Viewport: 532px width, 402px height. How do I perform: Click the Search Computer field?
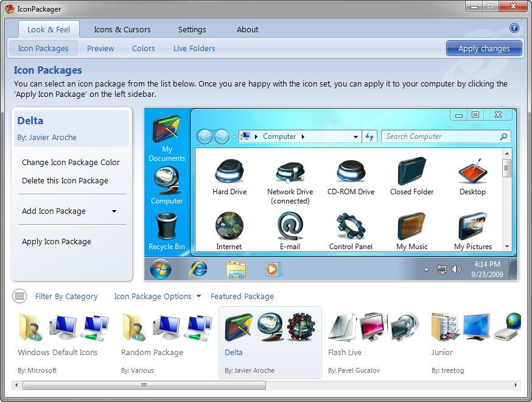click(441, 137)
